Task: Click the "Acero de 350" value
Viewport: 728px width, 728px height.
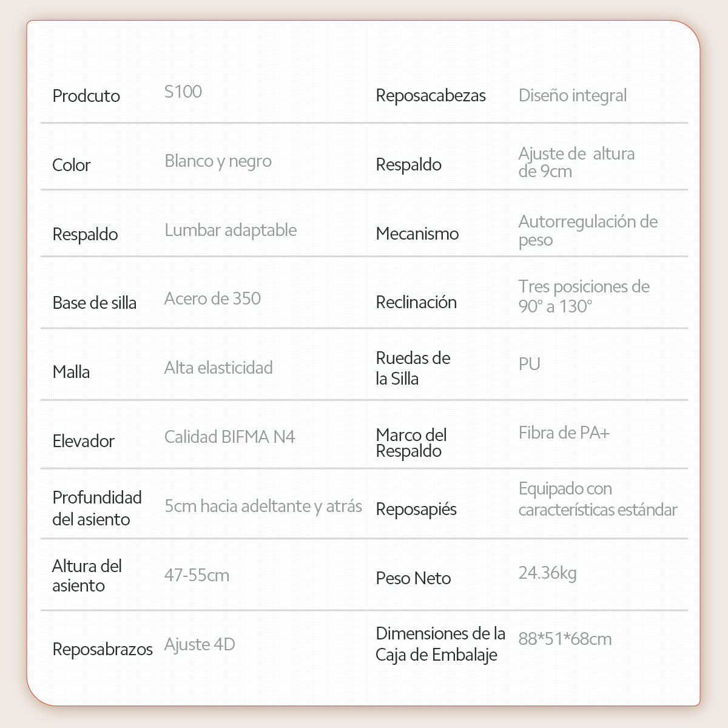Action: point(212,298)
